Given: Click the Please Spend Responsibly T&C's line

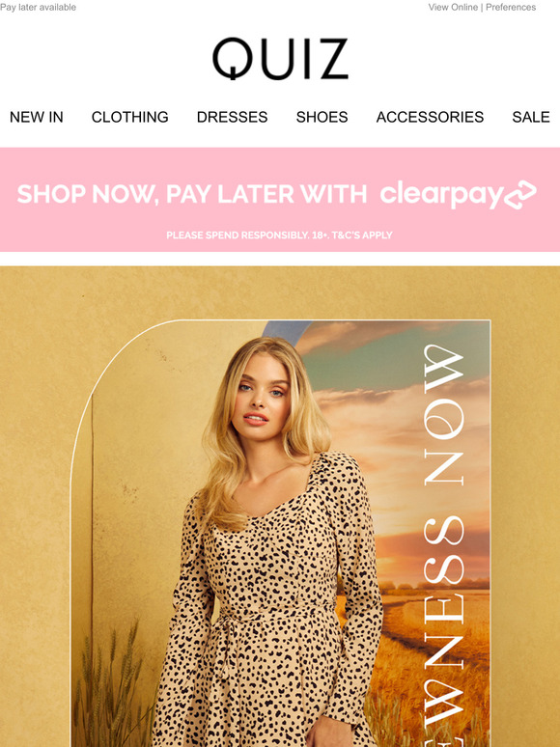Looking at the screenshot, I should (279, 235).
